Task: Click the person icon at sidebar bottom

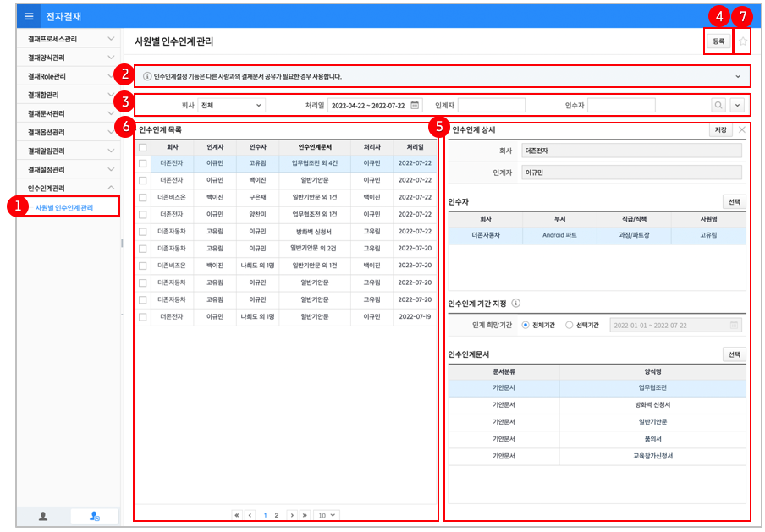Action: 43,516
